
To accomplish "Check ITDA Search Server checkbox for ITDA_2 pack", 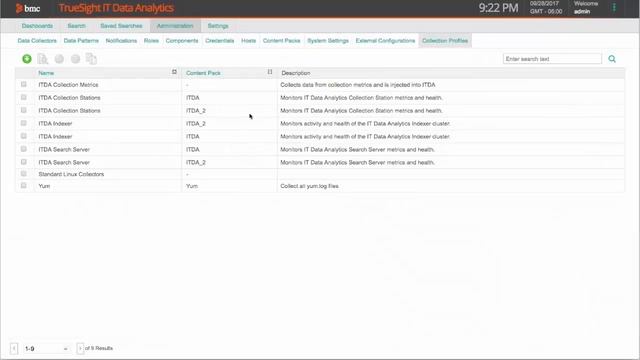I will coord(24,162).
